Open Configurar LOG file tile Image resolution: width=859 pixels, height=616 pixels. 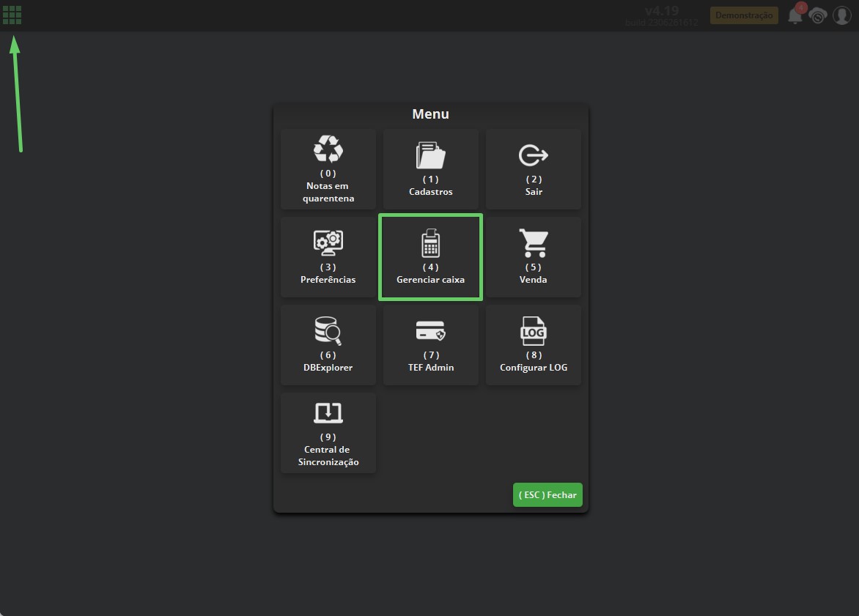[534, 345]
